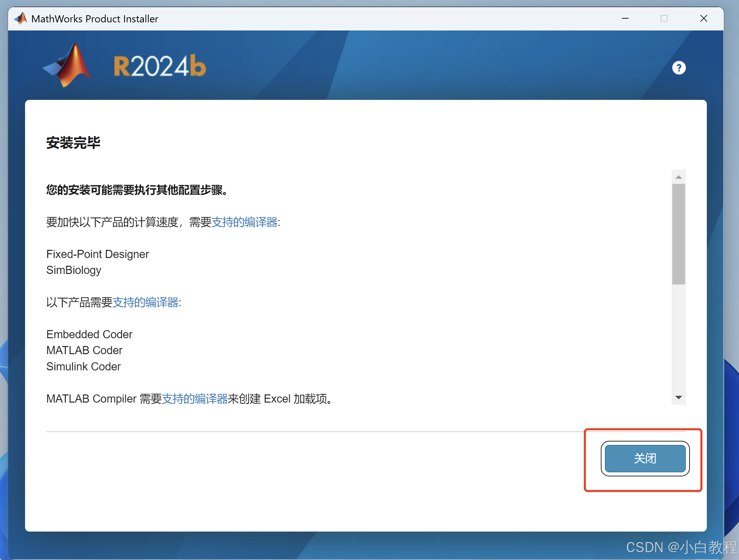Click the MathWorks Product Installer title text

click(x=94, y=19)
